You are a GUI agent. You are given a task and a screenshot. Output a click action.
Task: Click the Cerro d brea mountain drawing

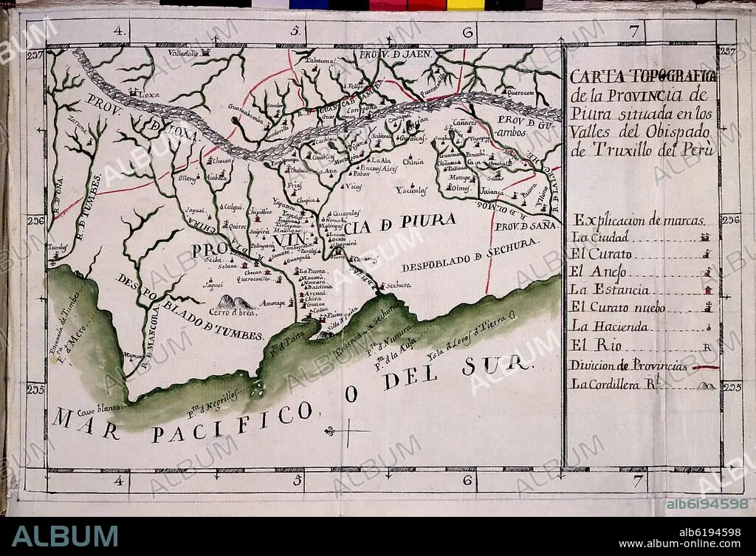[233, 302]
